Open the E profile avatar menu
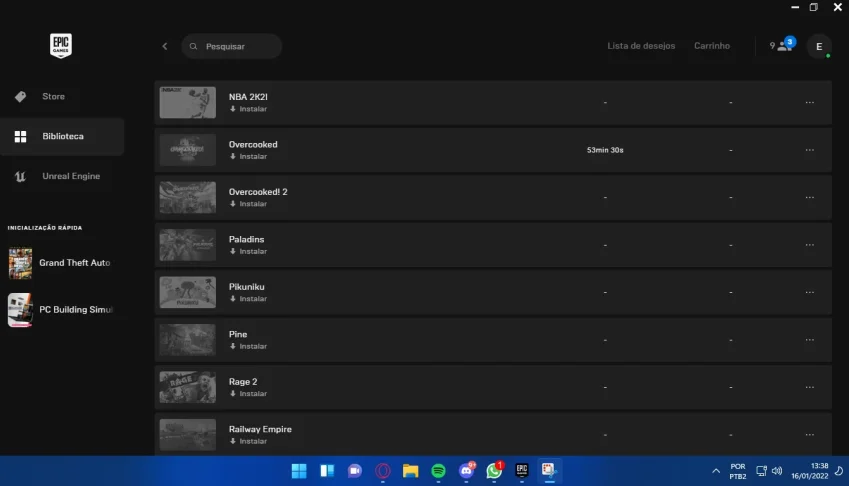 coord(819,47)
